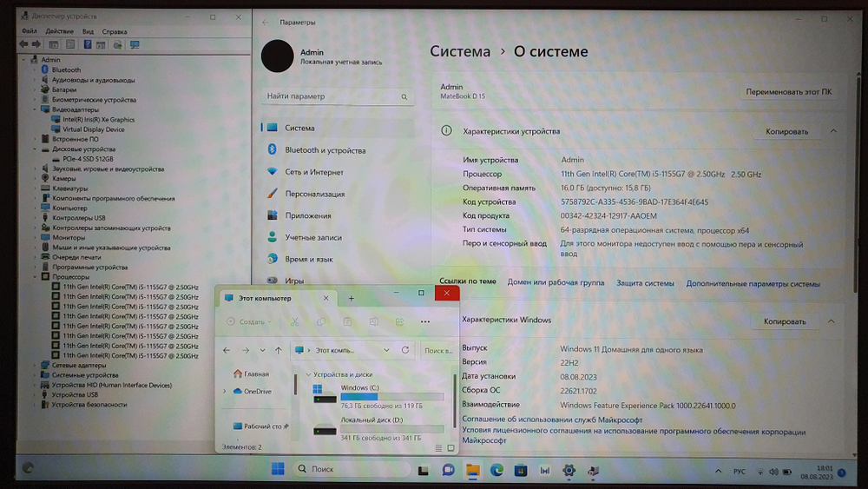Click the Создать button in Explorer
868x489 pixels.
(249, 321)
